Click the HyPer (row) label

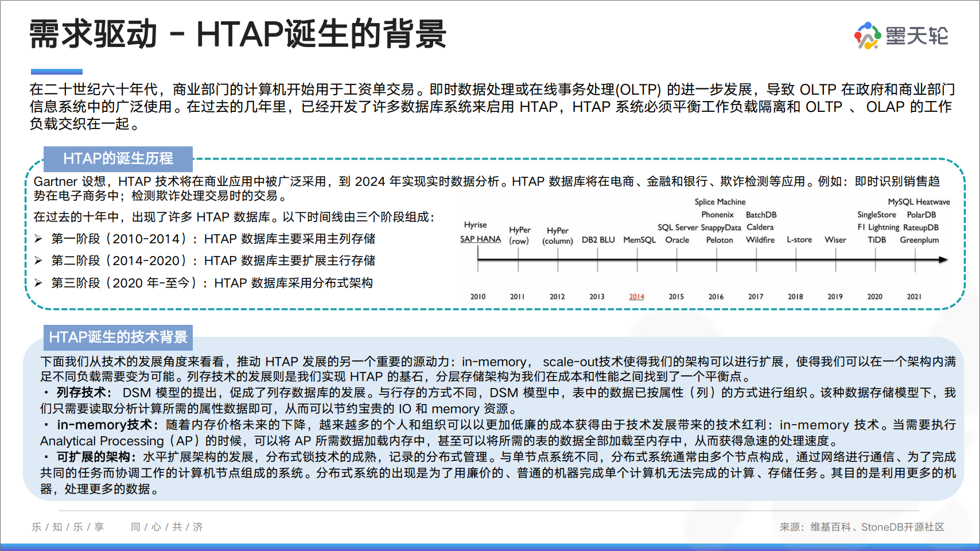coord(520,235)
